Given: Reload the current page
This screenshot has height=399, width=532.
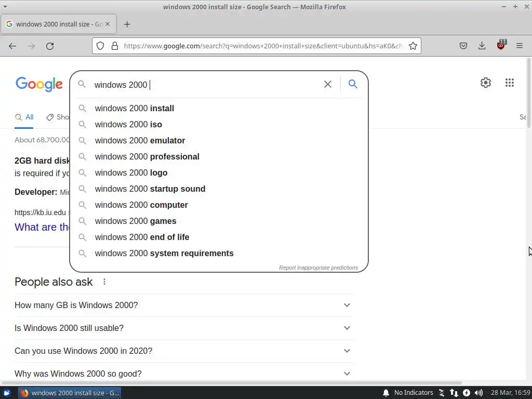Looking at the screenshot, I should tap(50, 46).
